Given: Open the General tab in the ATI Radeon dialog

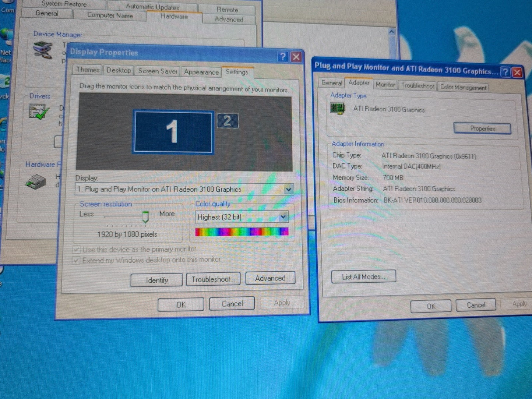Looking at the screenshot, I should (331, 83).
